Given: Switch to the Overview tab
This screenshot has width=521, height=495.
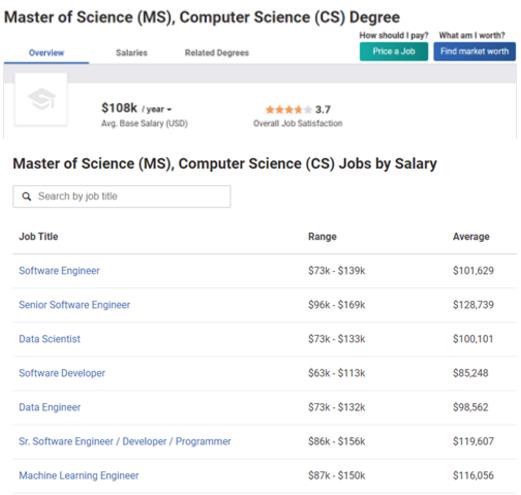Looking at the screenshot, I should 46,53.
